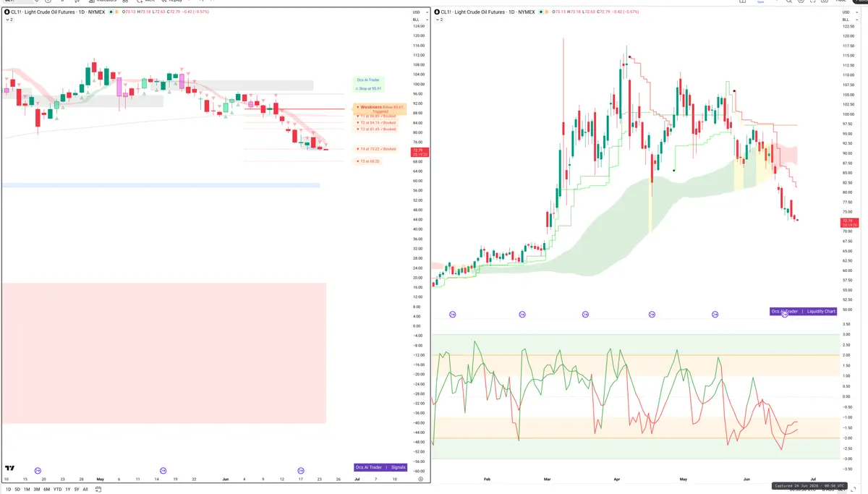Collapse the left chart indicator legend chevron
The height and width of the screenshot is (494, 868).
click(x=9, y=20)
